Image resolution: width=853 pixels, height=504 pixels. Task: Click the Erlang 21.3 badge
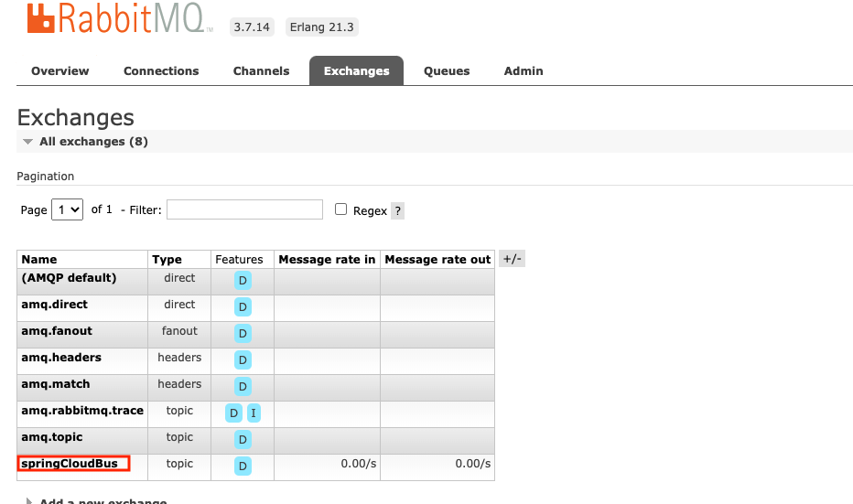click(x=321, y=27)
